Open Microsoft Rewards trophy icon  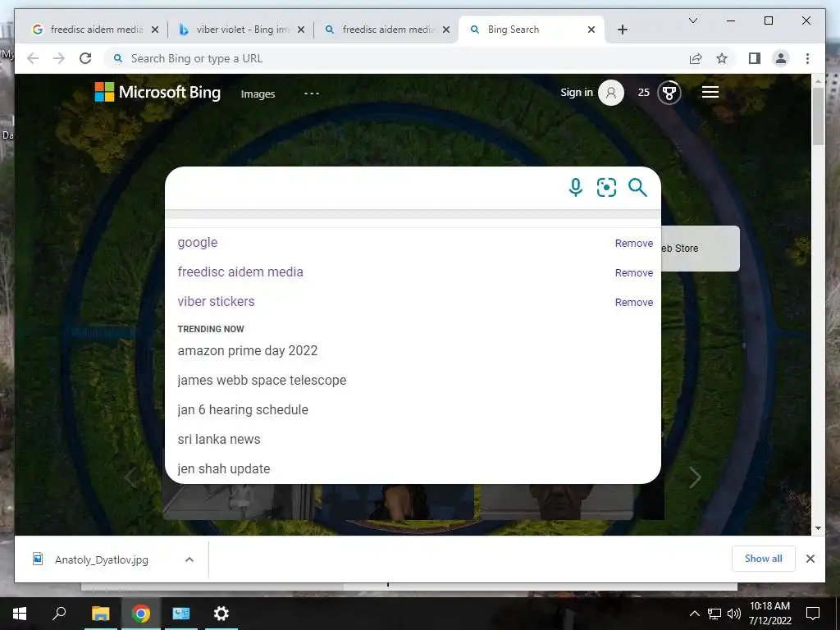(669, 93)
